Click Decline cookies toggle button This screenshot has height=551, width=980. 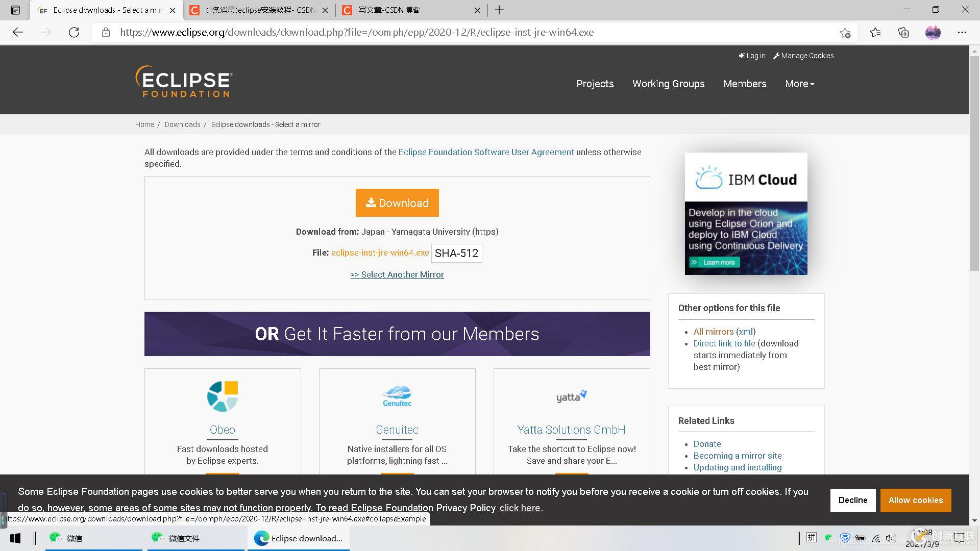point(853,500)
